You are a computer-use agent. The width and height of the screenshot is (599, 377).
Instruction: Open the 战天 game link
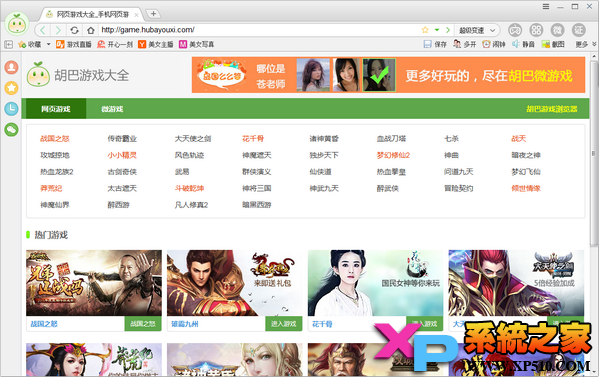tap(519, 139)
